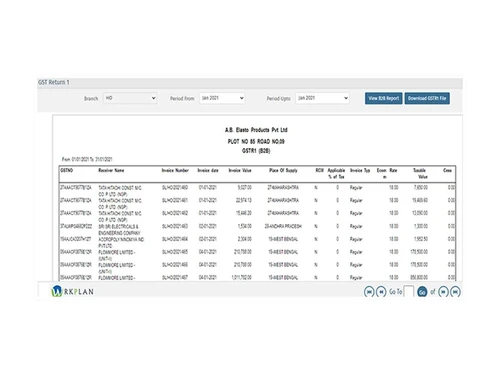
Task: Click View B2B Report button
Action: point(383,98)
